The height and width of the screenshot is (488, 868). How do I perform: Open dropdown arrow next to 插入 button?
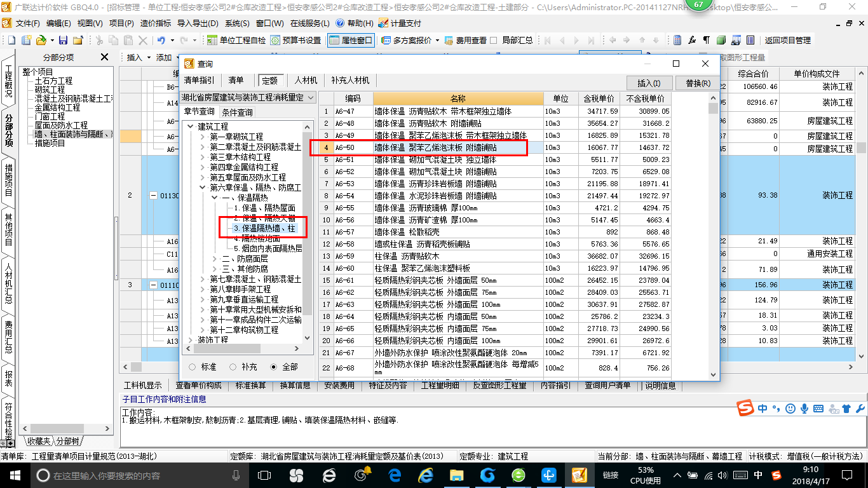coord(149,57)
